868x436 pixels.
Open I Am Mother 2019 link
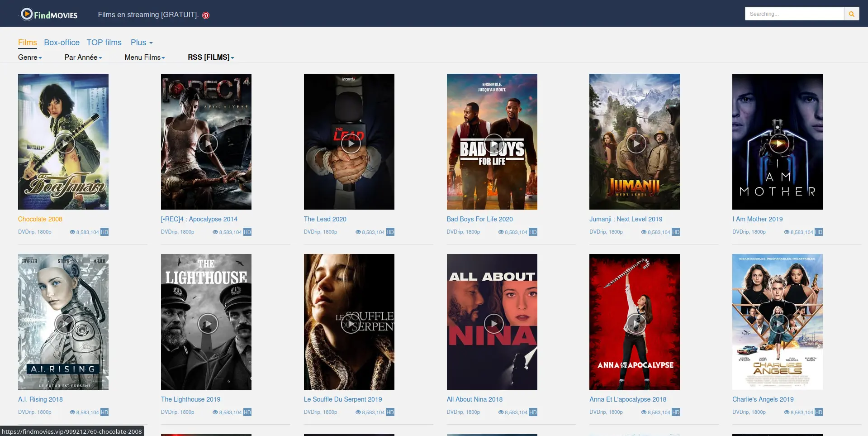coord(758,219)
